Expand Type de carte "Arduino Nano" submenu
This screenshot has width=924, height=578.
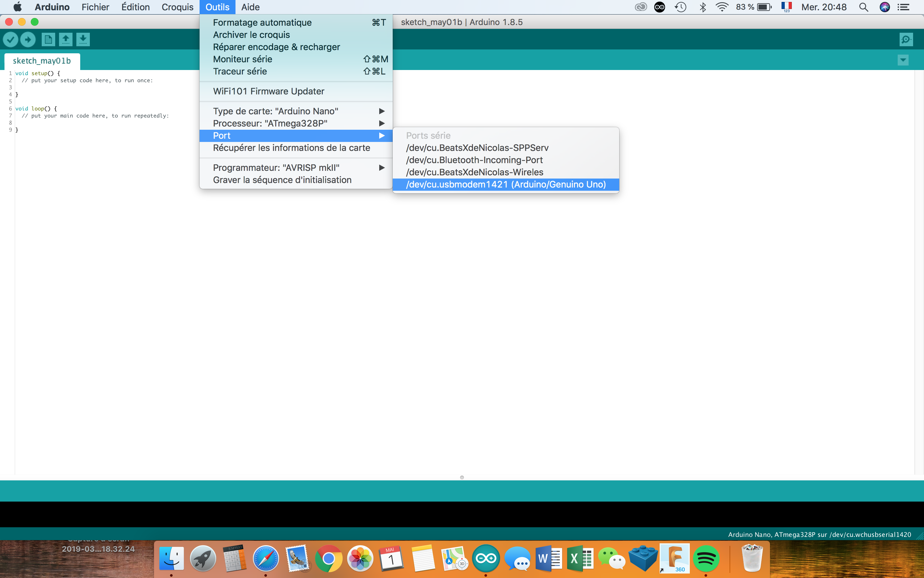[296, 111]
